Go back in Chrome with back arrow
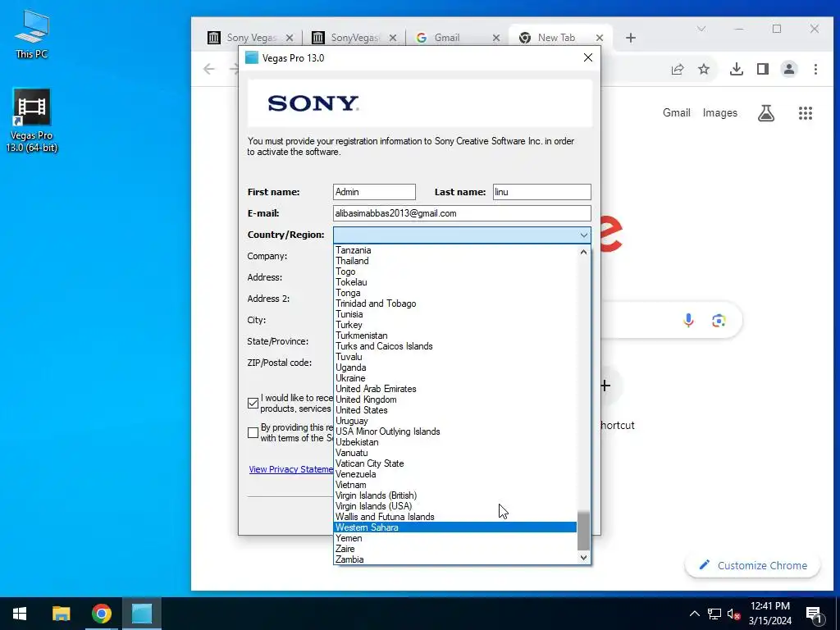The image size is (840, 630). 209,69
